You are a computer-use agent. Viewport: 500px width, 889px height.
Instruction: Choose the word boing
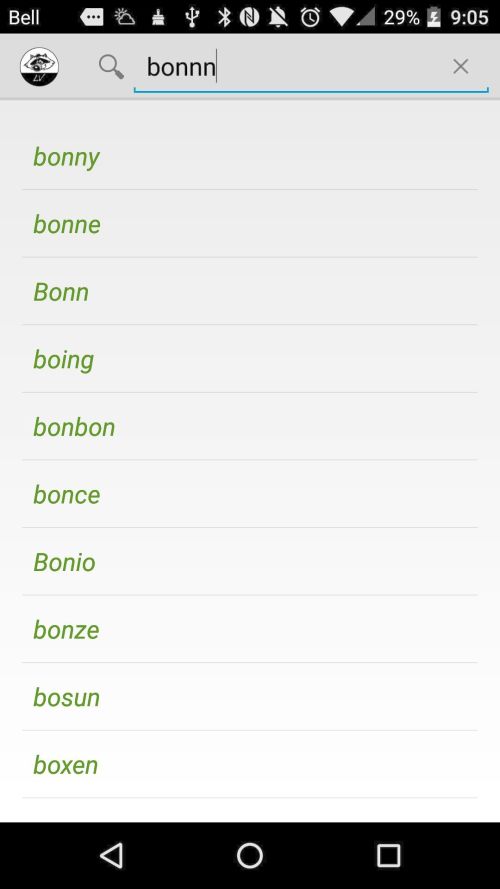point(249,359)
